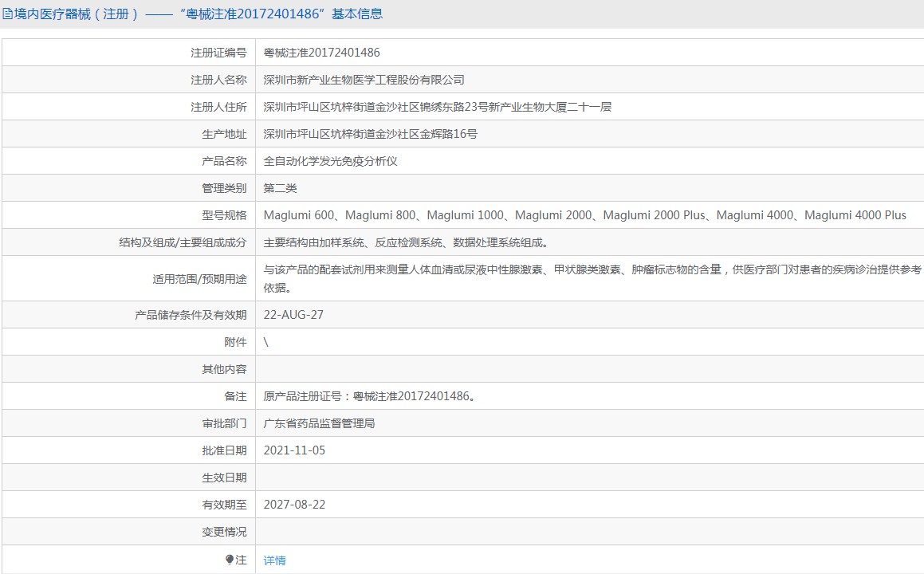924x574 pixels.
Task: Select approver 广东省药品监督管理局
Action: coord(320,423)
